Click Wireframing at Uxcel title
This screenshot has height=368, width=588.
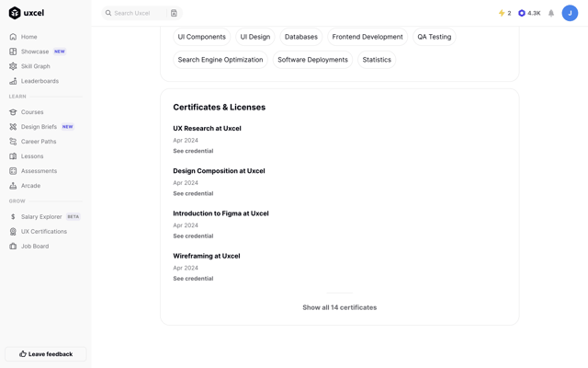(207, 256)
